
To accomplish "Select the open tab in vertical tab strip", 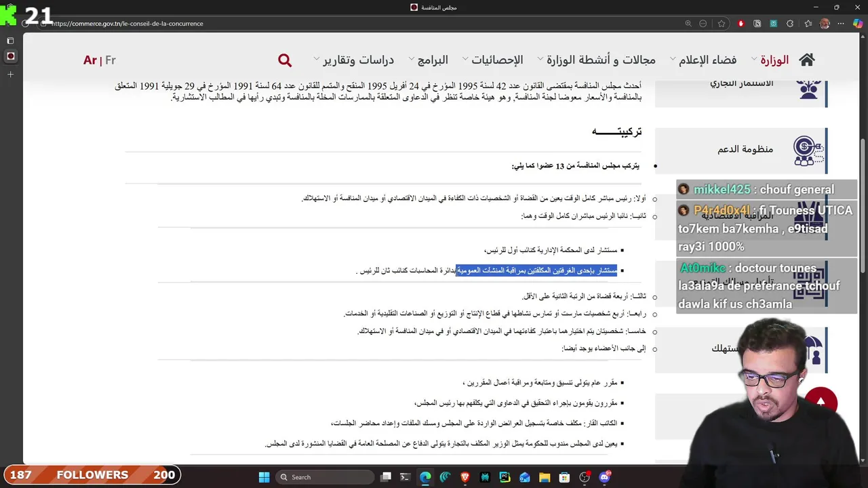I will click(x=10, y=56).
